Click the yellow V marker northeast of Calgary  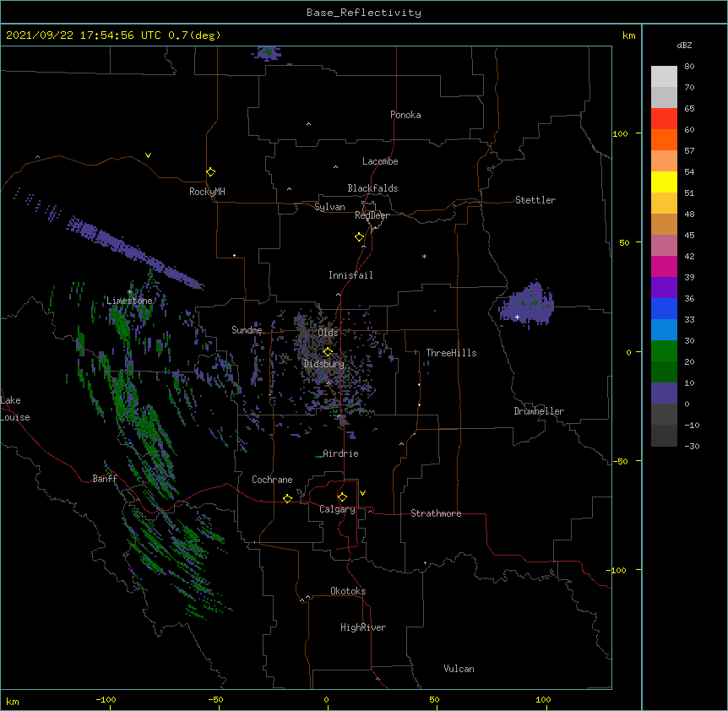pyautogui.click(x=362, y=493)
